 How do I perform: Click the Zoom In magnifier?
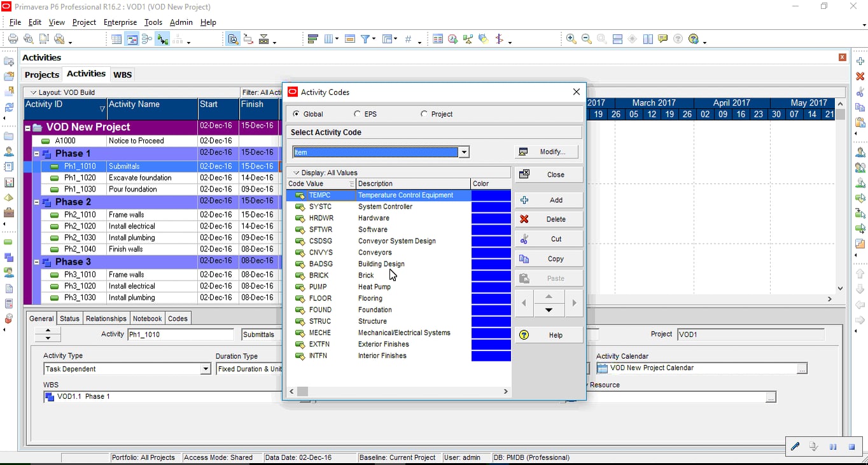pyautogui.click(x=571, y=39)
